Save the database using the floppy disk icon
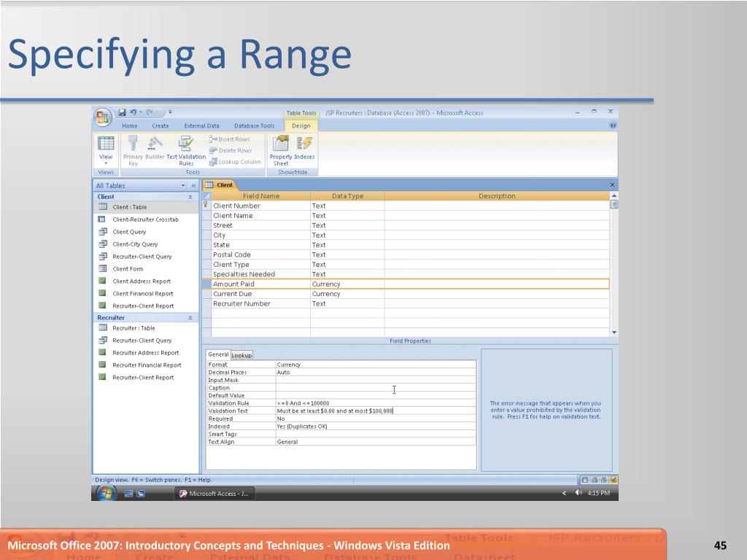 pyautogui.click(x=122, y=112)
